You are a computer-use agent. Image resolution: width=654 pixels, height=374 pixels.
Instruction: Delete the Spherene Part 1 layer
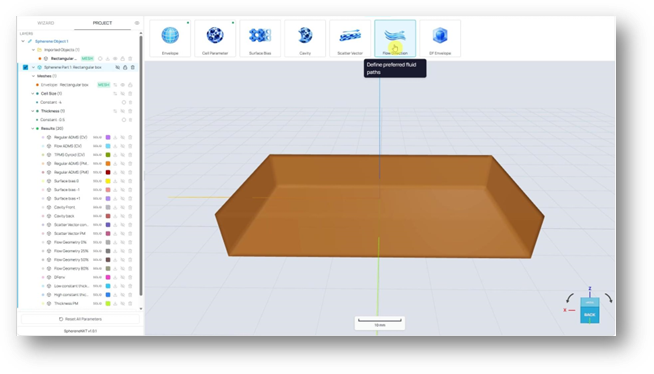point(133,67)
